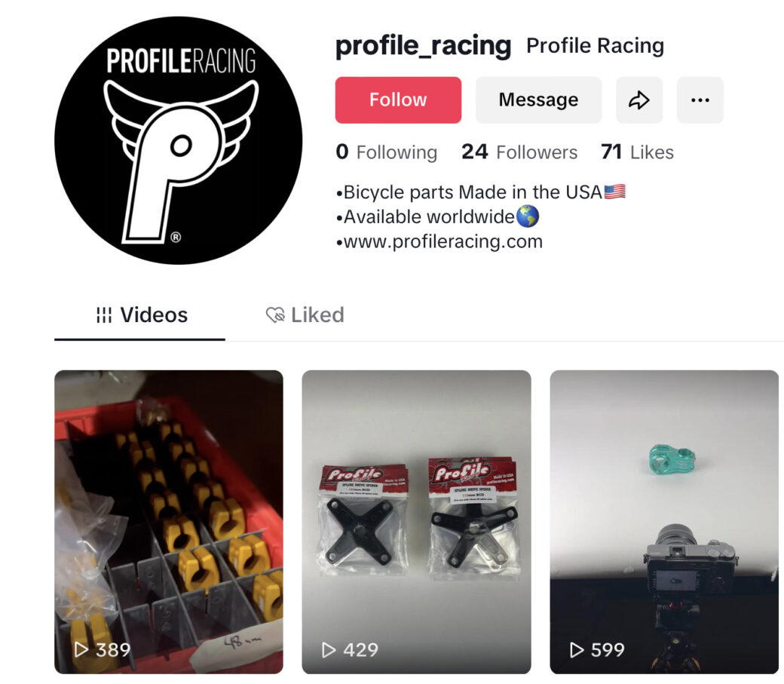The height and width of the screenshot is (684, 784).
Task: Switch to the Videos tab
Action: [140, 316]
